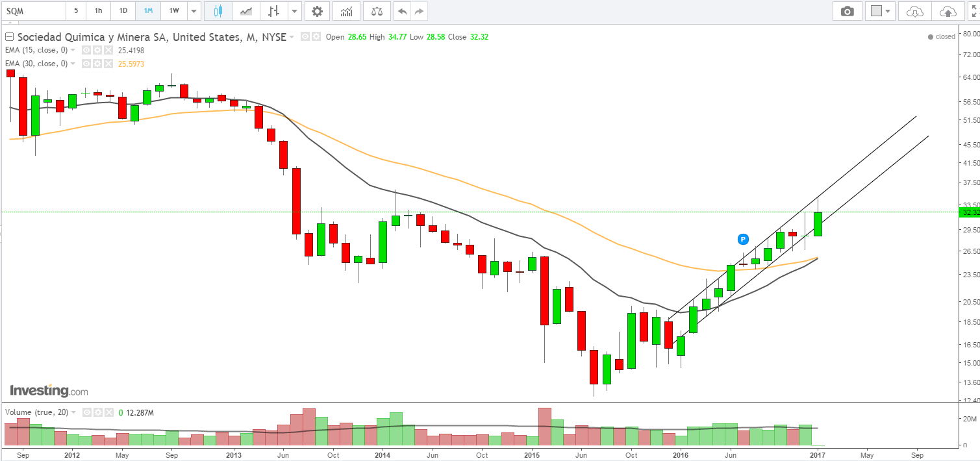Open the dropdown next to the NYSE symbol title

click(x=292, y=37)
